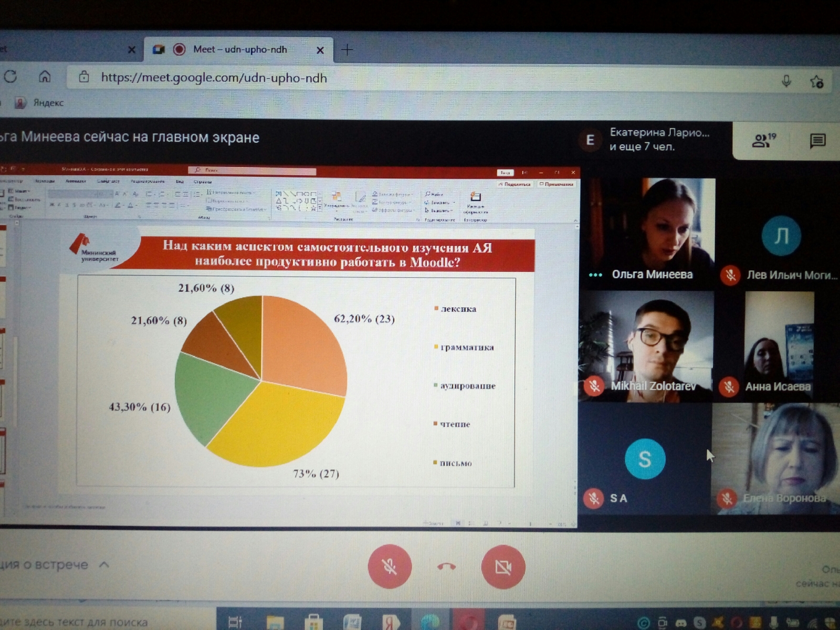Viewport: 840px width, 630px height.
Task: Hang up using the red phone icon
Action: coord(446,566)
